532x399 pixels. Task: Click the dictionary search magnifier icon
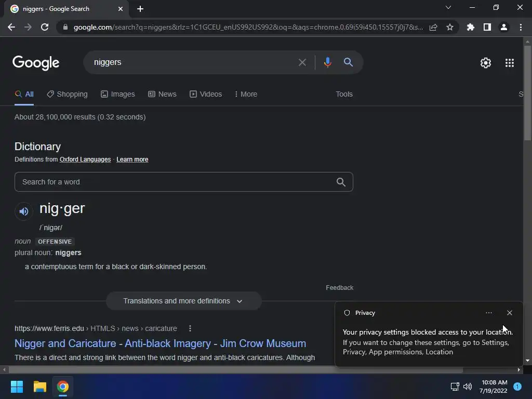341,182
